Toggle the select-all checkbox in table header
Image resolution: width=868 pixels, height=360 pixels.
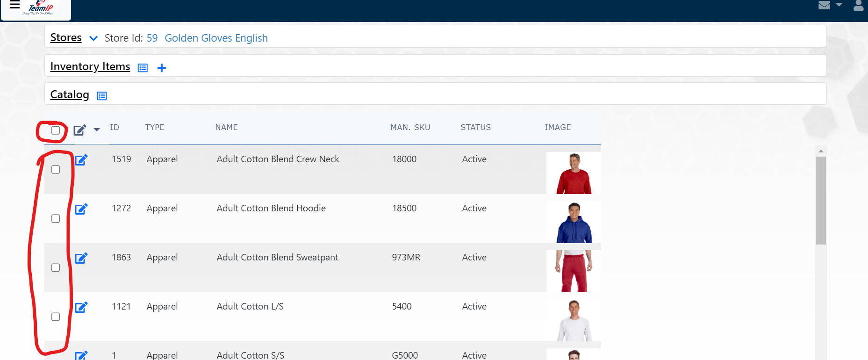(56, 130)
